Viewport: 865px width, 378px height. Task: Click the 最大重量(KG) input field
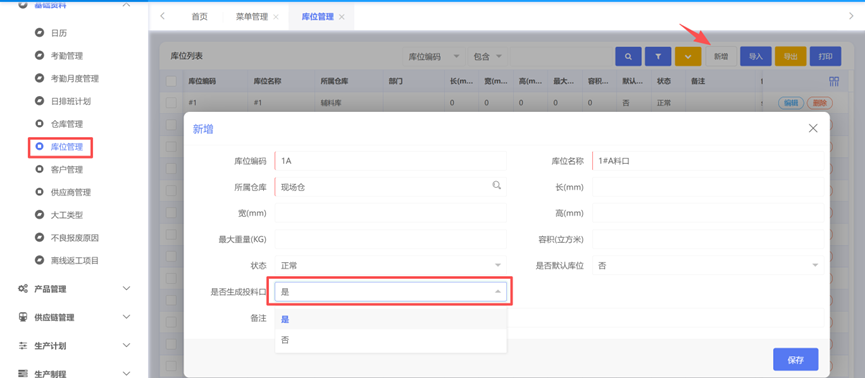(391, 239)
